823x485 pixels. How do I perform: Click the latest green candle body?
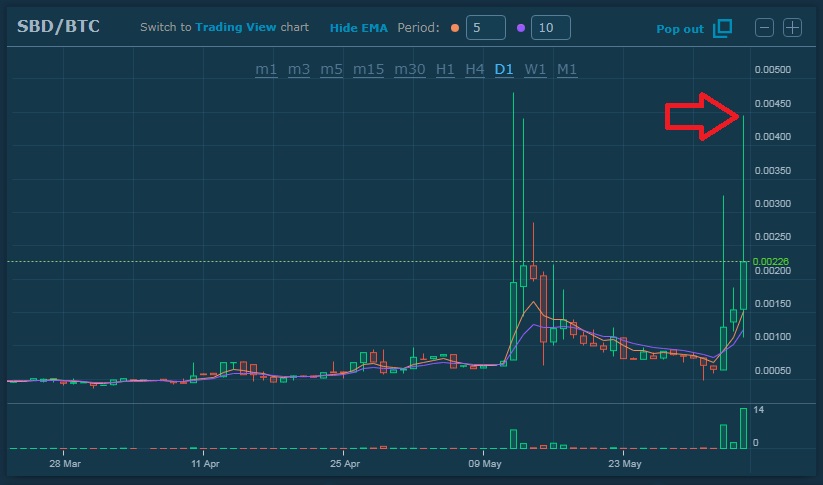coord(743,286)
